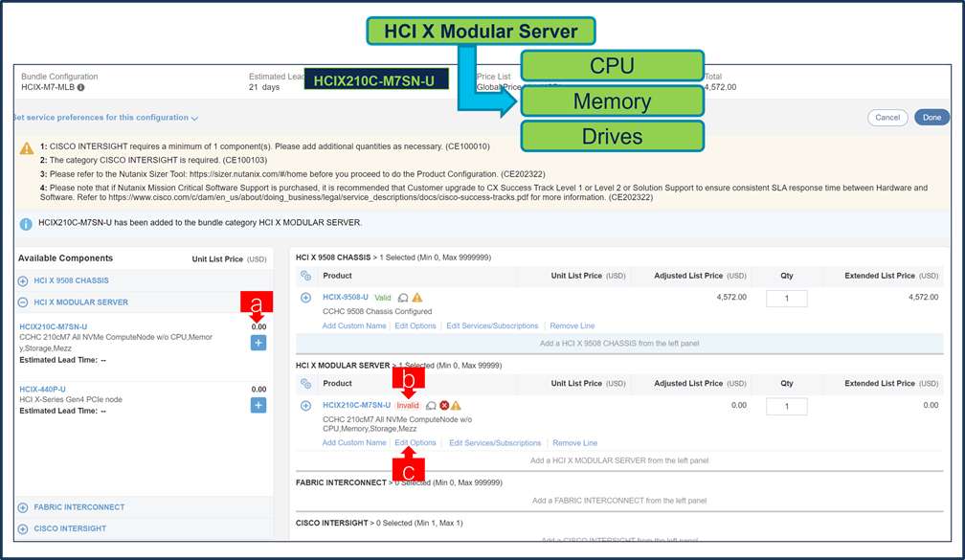Remove Line for HCIX-9508-U

[x=572, y=325]
